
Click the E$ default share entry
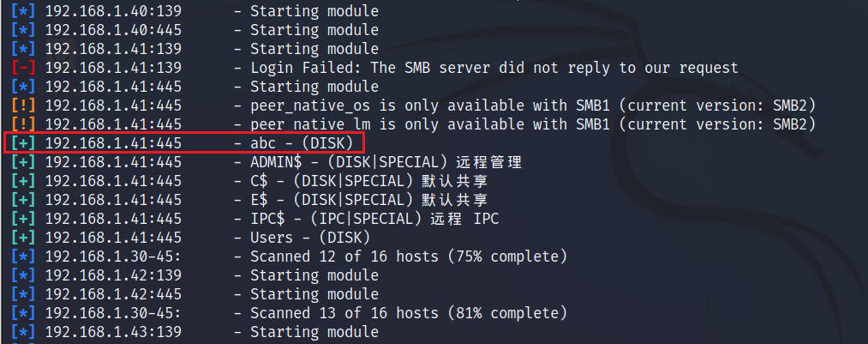pyautogui.click(x=368, y=200)
